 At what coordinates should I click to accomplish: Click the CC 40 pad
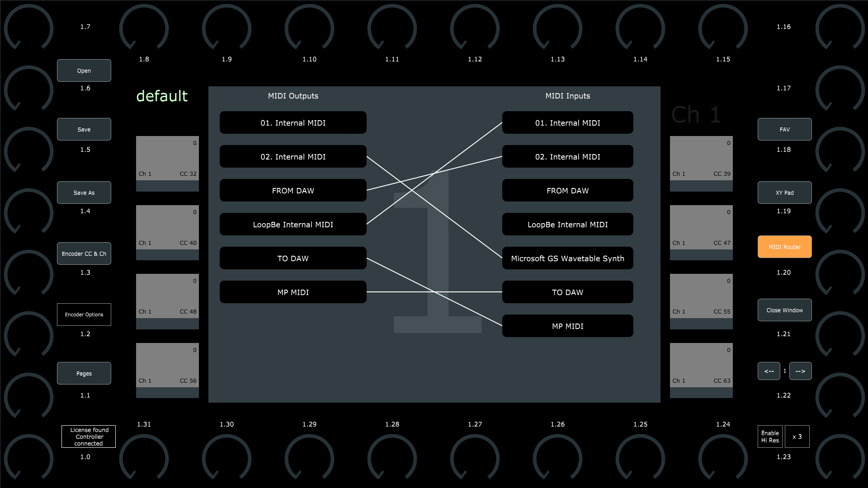click(x=167, y=233)
